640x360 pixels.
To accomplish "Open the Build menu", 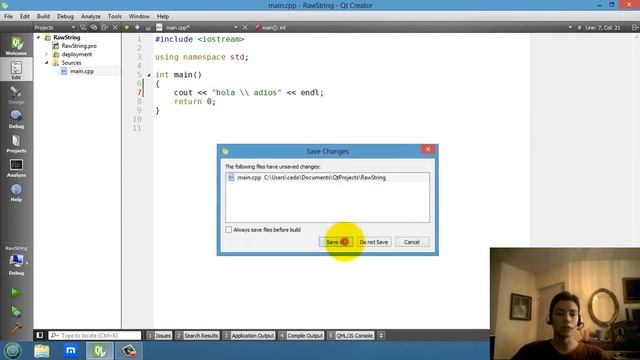I will [x=43, y=16].
